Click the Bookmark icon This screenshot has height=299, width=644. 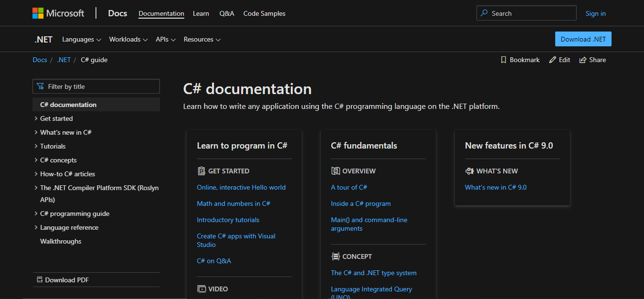pyautogui.click(x=503, y=60)
